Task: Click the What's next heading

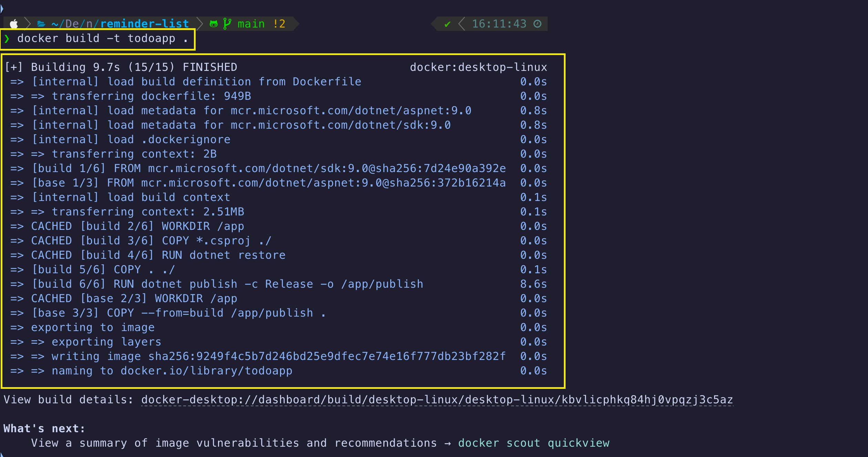Action: [x=44, y=428]
